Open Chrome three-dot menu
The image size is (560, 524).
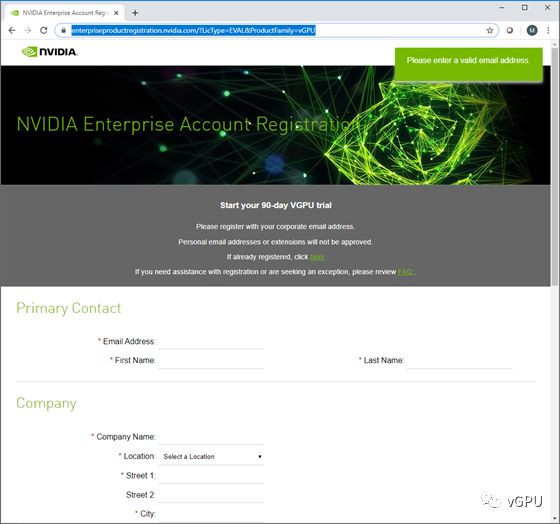tap(548, 30)
